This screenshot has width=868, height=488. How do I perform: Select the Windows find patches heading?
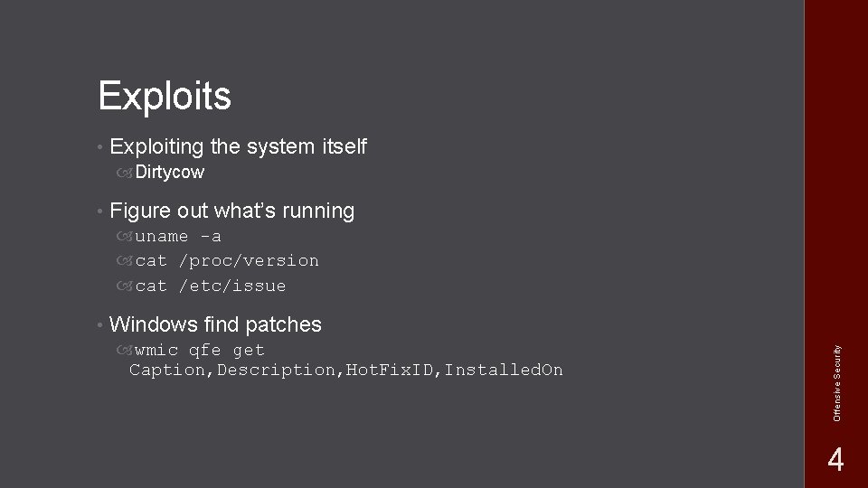coord(215,324)
